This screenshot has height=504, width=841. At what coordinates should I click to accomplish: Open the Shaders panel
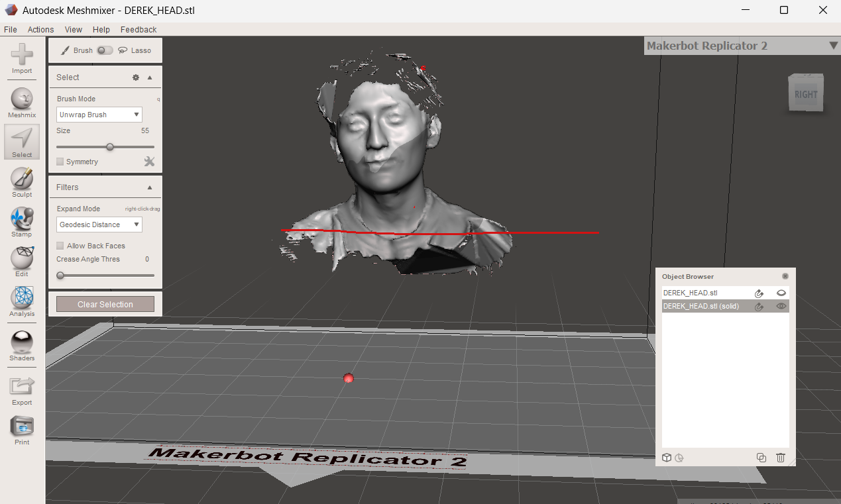pos(22,344)
